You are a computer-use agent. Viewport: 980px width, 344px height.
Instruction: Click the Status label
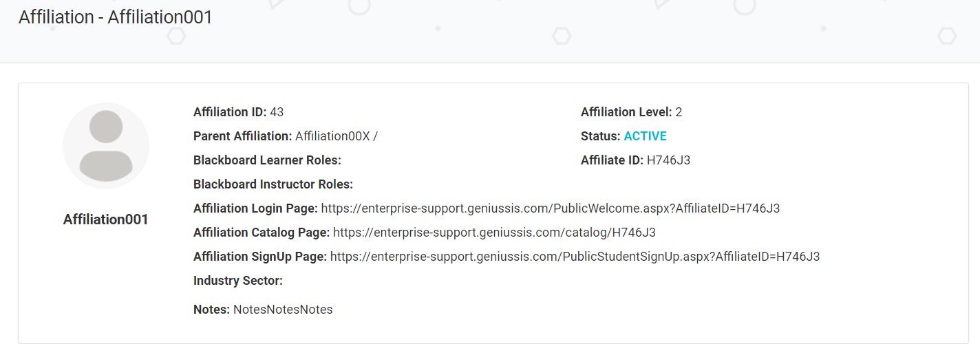pyautogui.click(x=600, y=136)
